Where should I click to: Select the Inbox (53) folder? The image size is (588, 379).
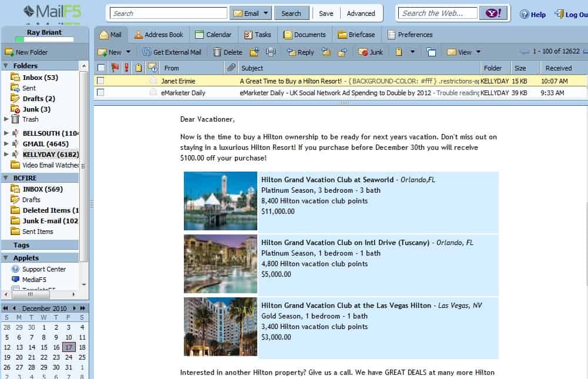coord(40,78)
